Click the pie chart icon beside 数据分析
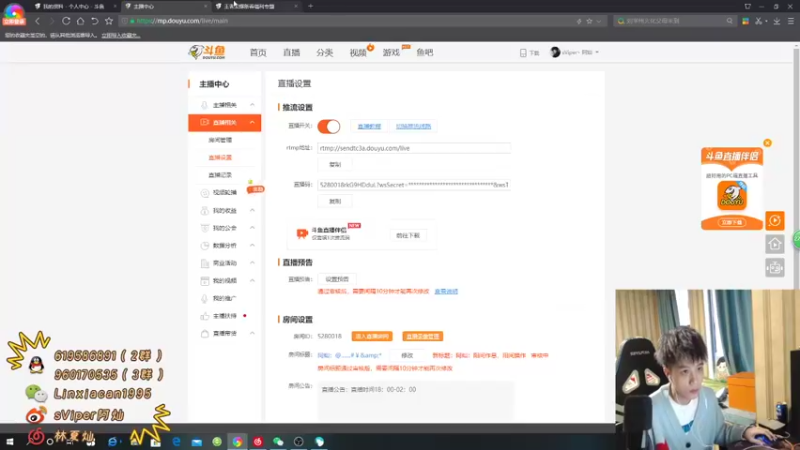This screenshot has width=800, height=450. (205, 245)
